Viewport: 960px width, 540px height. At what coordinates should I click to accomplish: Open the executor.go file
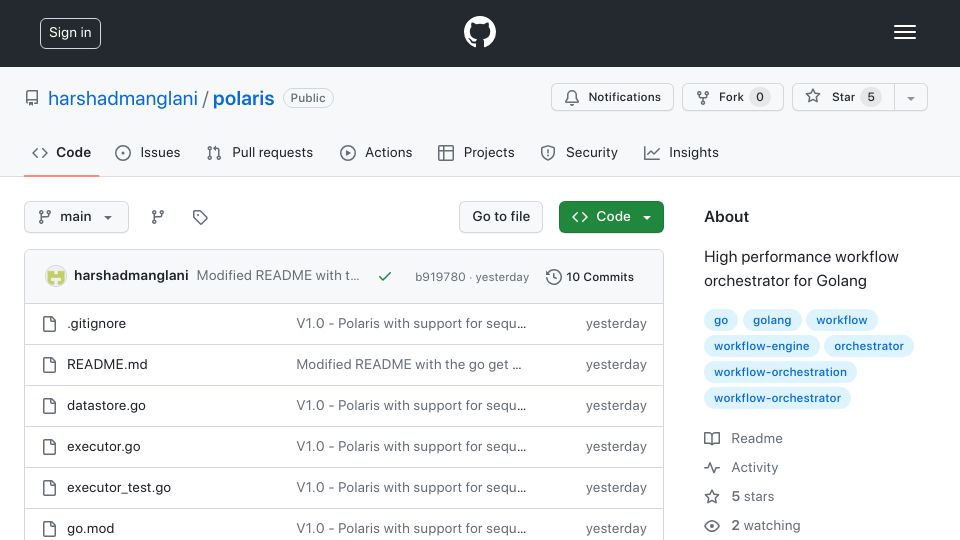point(103,446)
